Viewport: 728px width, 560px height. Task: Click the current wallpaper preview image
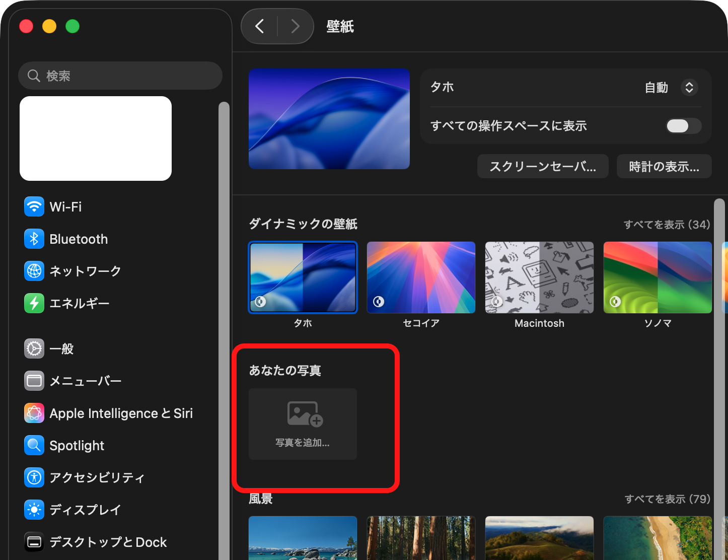(x=329, y=119)
